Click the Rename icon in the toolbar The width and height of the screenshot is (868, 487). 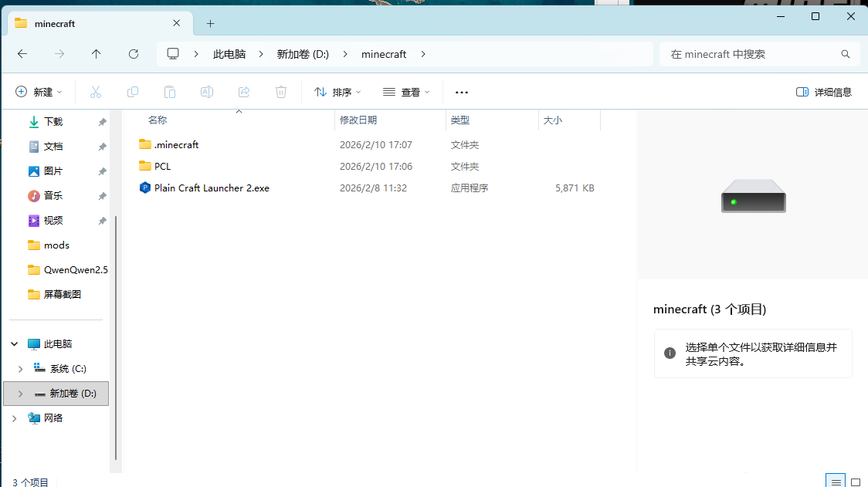[206, 92]
